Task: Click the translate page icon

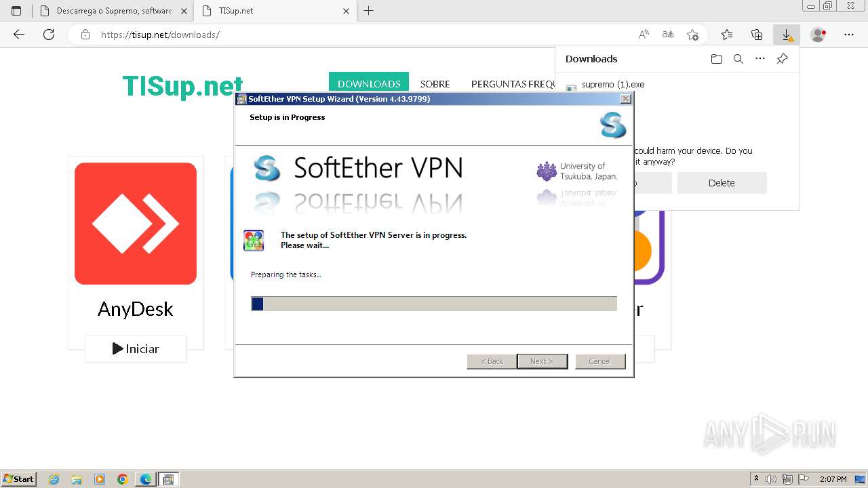Action: point(668,35)
